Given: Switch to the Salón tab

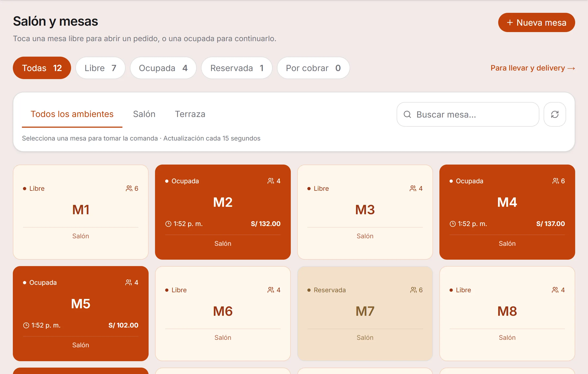Looking at the screenshot, I should tap(144, 114).
